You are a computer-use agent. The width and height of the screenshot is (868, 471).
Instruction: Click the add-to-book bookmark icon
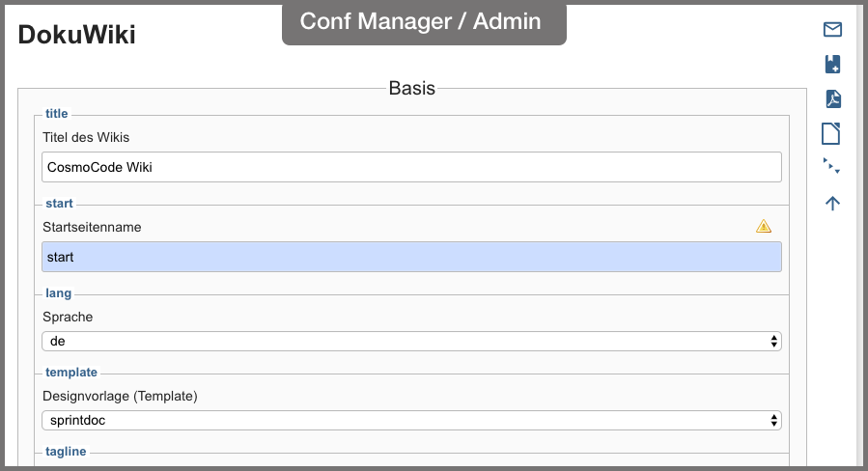(x=832, y=65)
